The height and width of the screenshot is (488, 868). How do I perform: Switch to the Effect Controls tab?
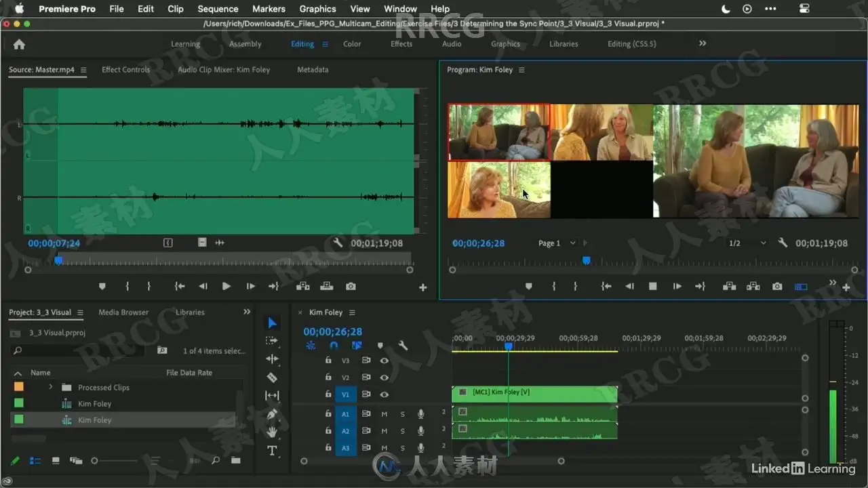[125, 70]
